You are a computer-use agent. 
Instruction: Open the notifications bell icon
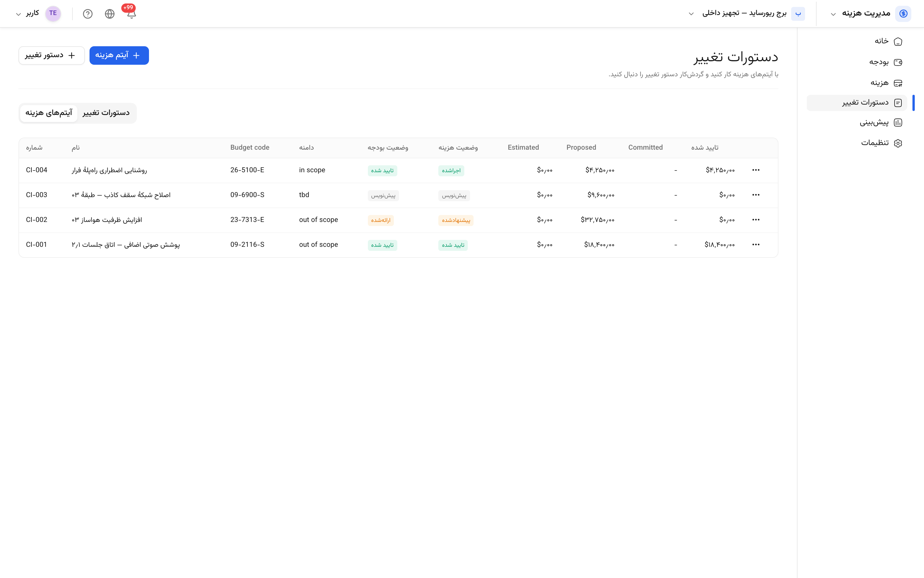[131, 14]
